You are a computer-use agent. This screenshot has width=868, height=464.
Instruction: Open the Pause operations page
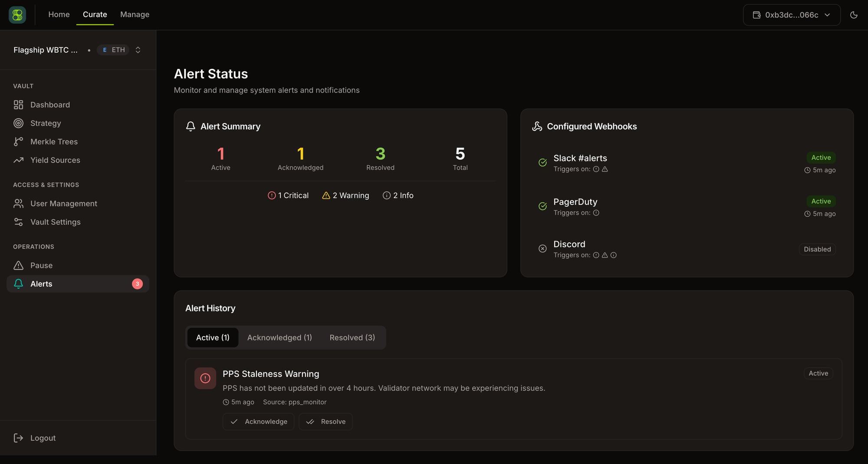pos(41,265)
